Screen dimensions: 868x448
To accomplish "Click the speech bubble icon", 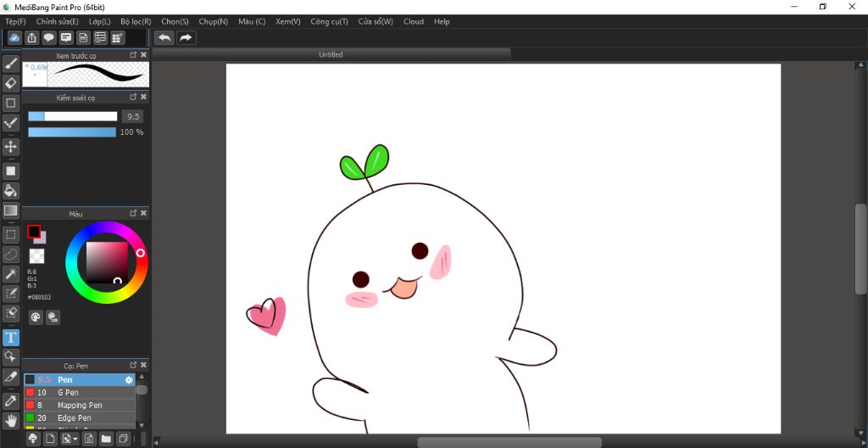I will coord(48,37).
